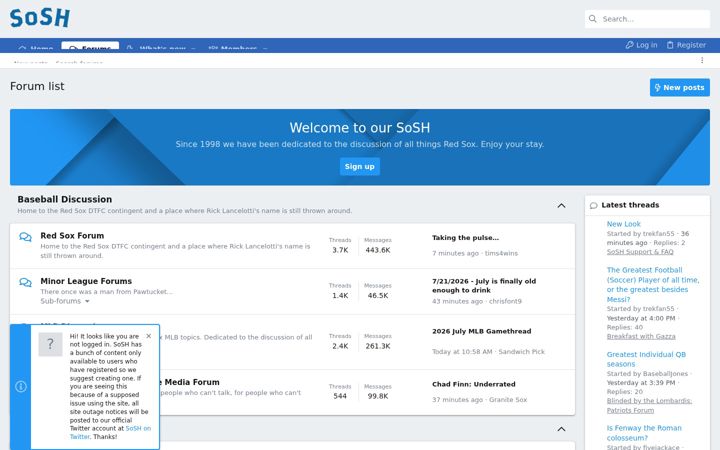The width and height of the screenshot is (720, 450).
Task: Click Red Sox Forum messages count 443.6K
Action: tap(378, 250)
